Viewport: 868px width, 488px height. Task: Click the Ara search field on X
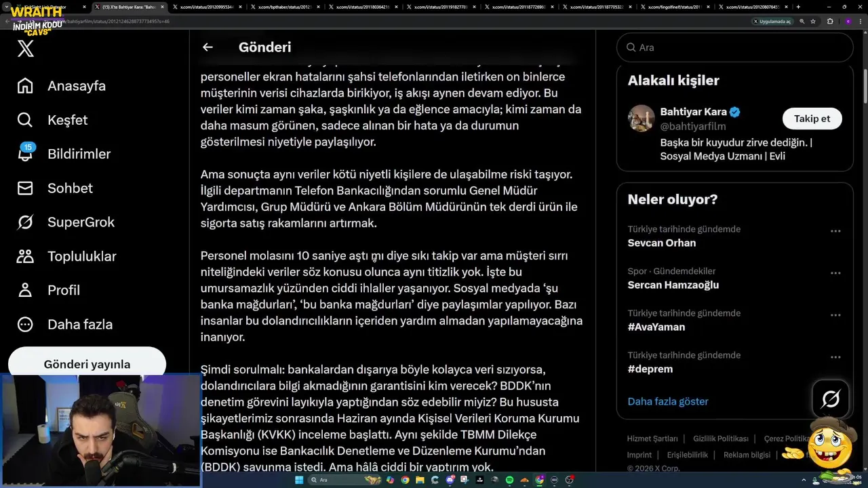click(734, 47)
